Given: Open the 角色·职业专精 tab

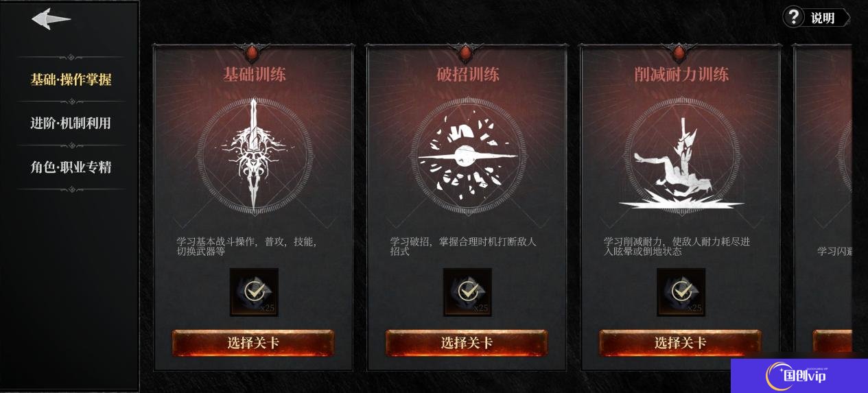Looking at the screenshot, I should [71, 167].
